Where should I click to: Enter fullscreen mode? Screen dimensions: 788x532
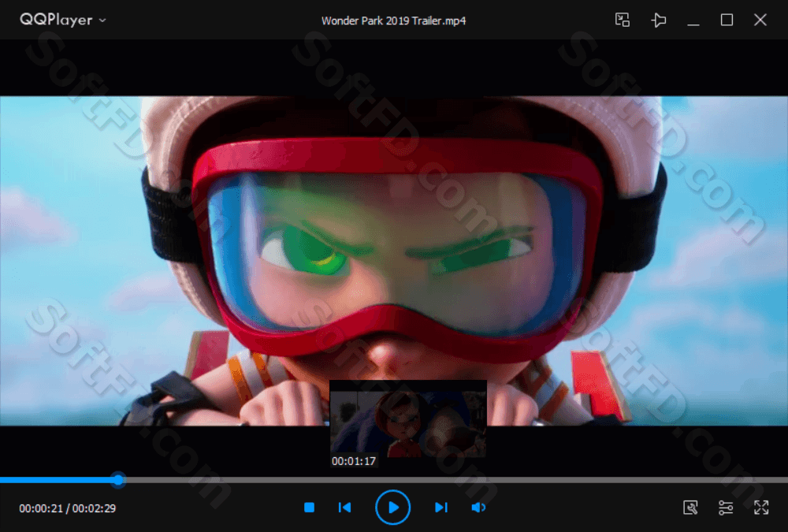[761, 508]
